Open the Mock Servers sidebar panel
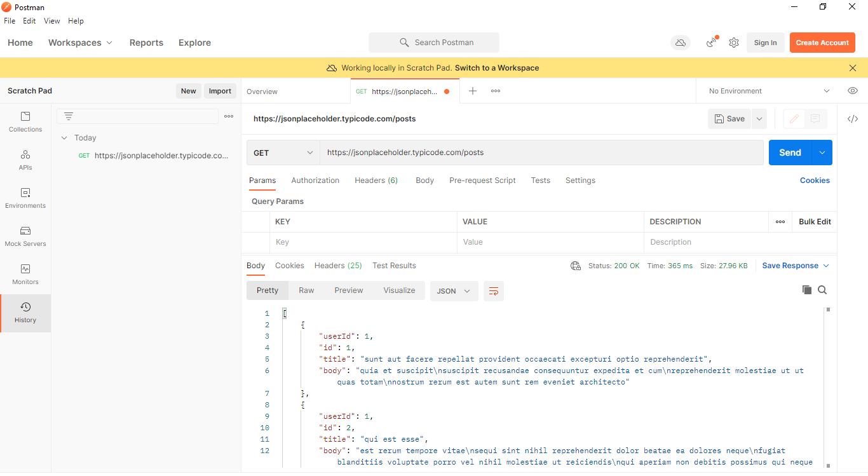Viewport: 868px width, 476px height. 25,236
